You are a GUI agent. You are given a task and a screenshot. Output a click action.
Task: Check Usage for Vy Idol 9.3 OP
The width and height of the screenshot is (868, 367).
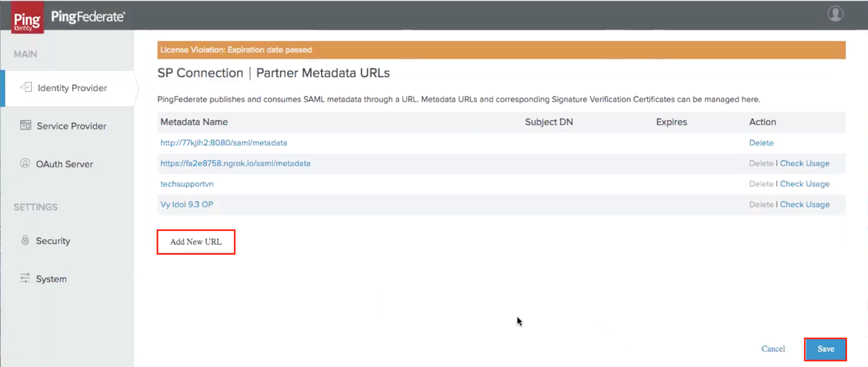tap(804, 204)
